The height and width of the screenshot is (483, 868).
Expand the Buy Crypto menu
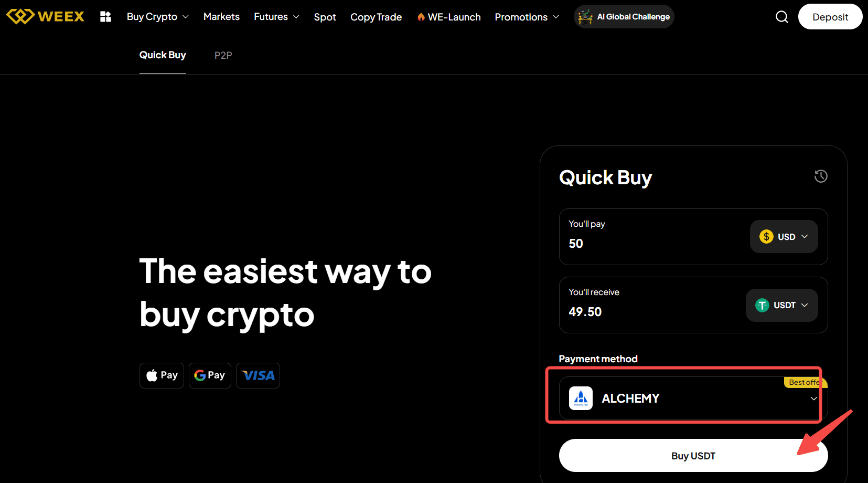point(157,17)
